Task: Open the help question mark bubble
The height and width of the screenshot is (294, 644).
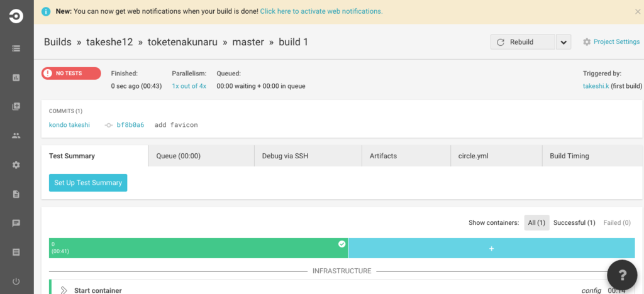Action: click(x=623, y=275)
